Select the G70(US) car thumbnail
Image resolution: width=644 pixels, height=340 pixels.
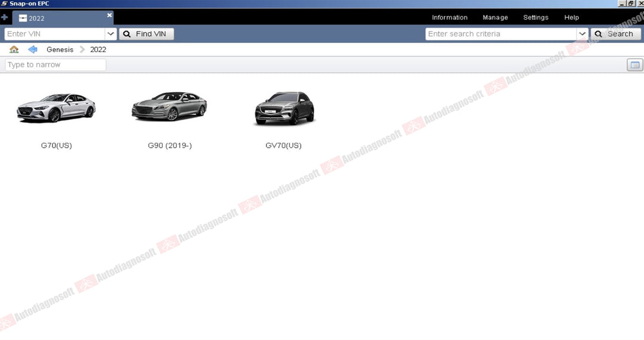click(x=56, y=108)
